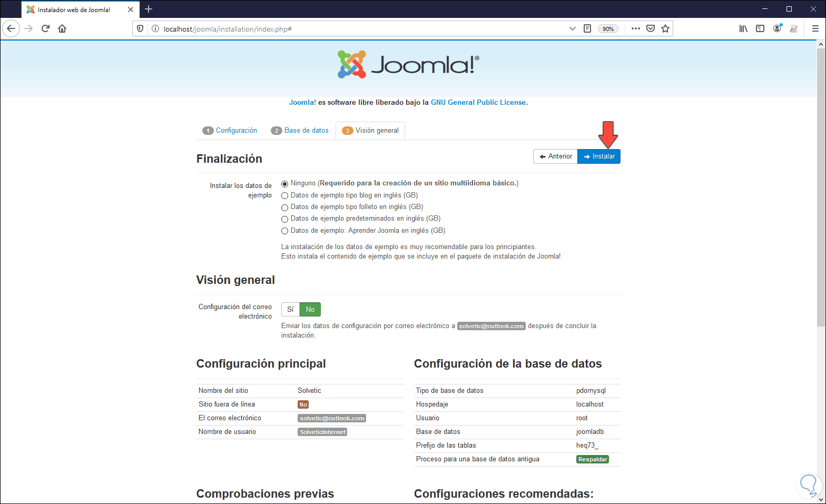Image resolution: width=826 pixels, height=504 pixels.
Task: Select predeterminados sample data option
Action: click(x=284, y=219)
